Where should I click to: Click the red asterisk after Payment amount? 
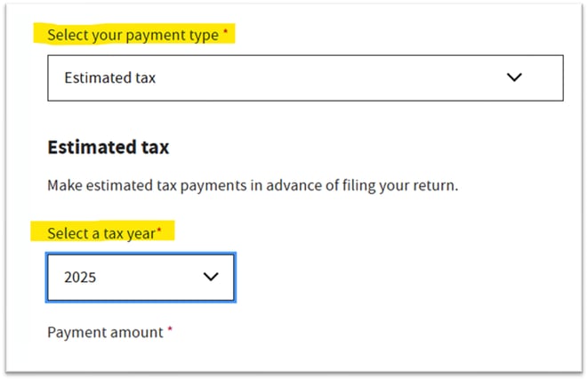coord(170,330)
